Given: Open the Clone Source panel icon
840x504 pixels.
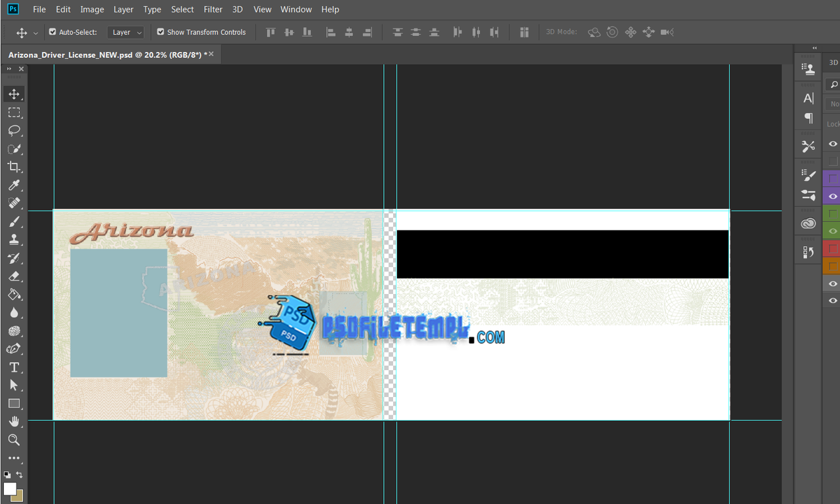Looking at the screenshot, I should [x=808, y=68].
